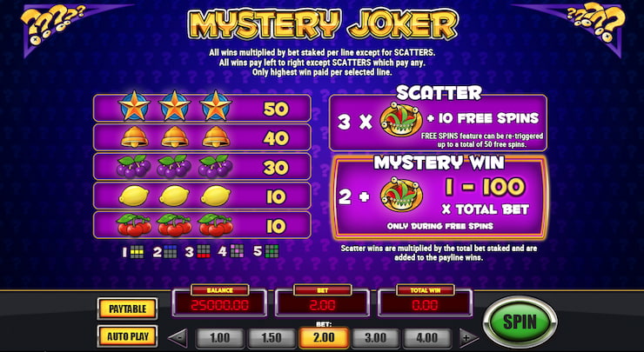
Task: Click the payline 1 grid icon
Action: (x=138, y=251)
